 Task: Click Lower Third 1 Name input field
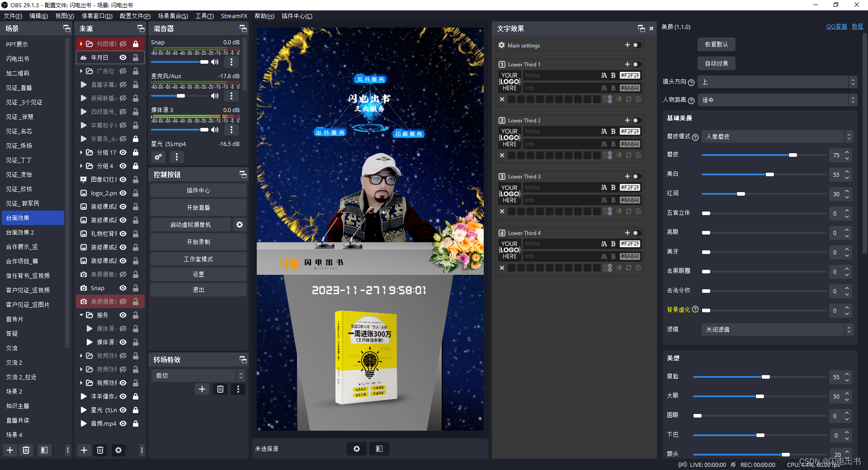[x=561, y=75]
